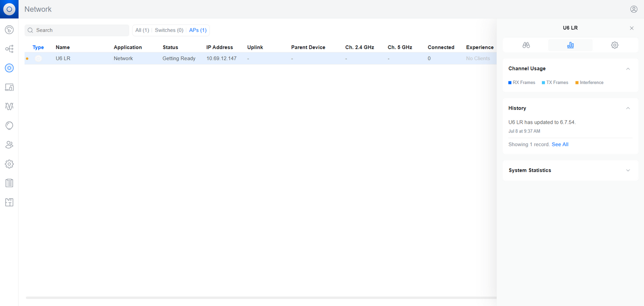Screen dimensions: 644x306
Task: Collapse the Channel Usage section
Action: pos(628,69)
